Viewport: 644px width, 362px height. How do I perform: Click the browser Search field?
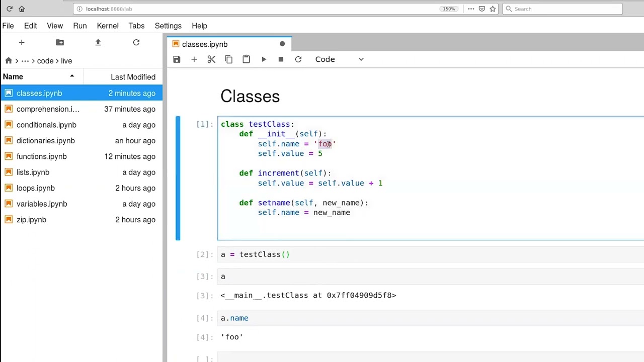click(x=562, y=9)
